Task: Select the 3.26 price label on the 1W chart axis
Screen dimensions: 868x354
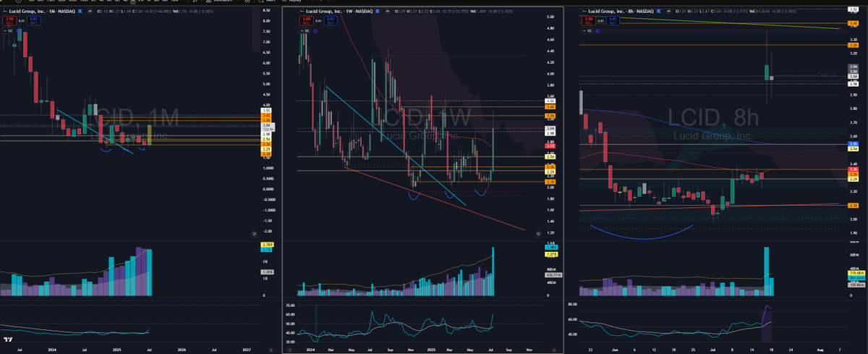Action: pos(551,116)
